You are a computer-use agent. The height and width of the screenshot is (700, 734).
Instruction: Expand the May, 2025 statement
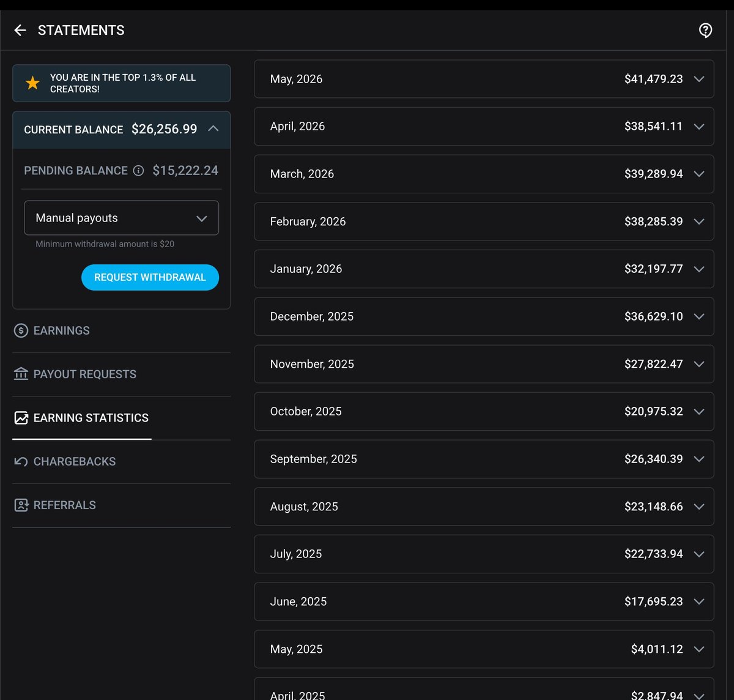click(484, 649)
